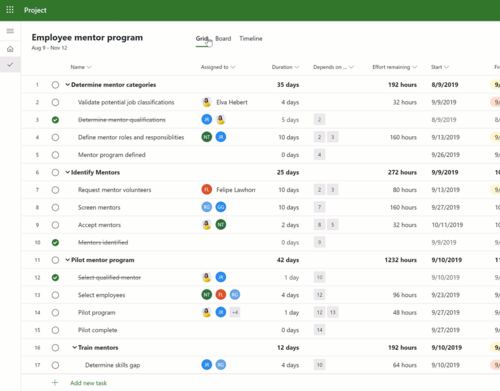Collapse Train mentors subgroup
This screenshot has height=391, width=500.
75,348
